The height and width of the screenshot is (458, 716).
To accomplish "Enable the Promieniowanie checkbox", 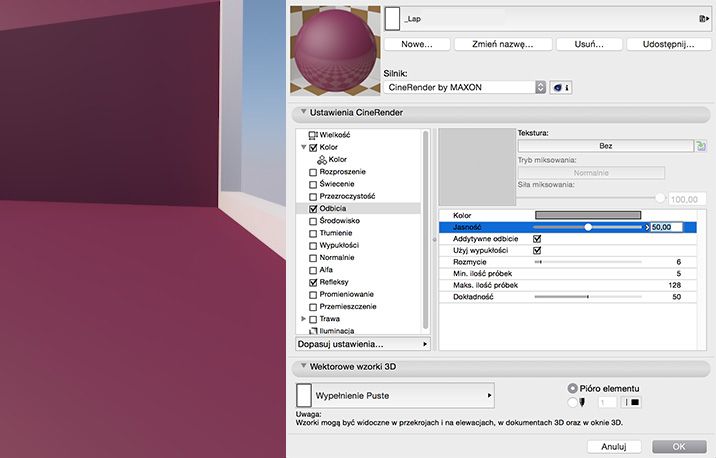I will [x=313, y=295].
